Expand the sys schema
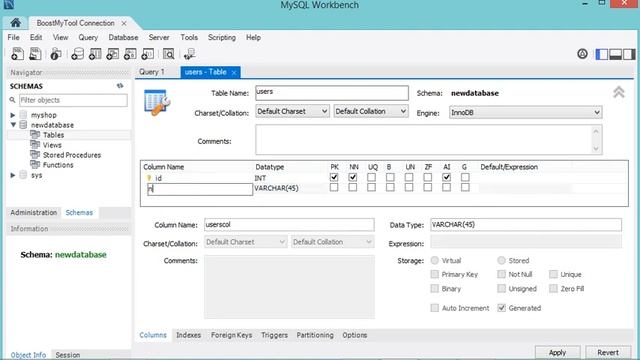This screenshot has width=640, height=360. 13,175
